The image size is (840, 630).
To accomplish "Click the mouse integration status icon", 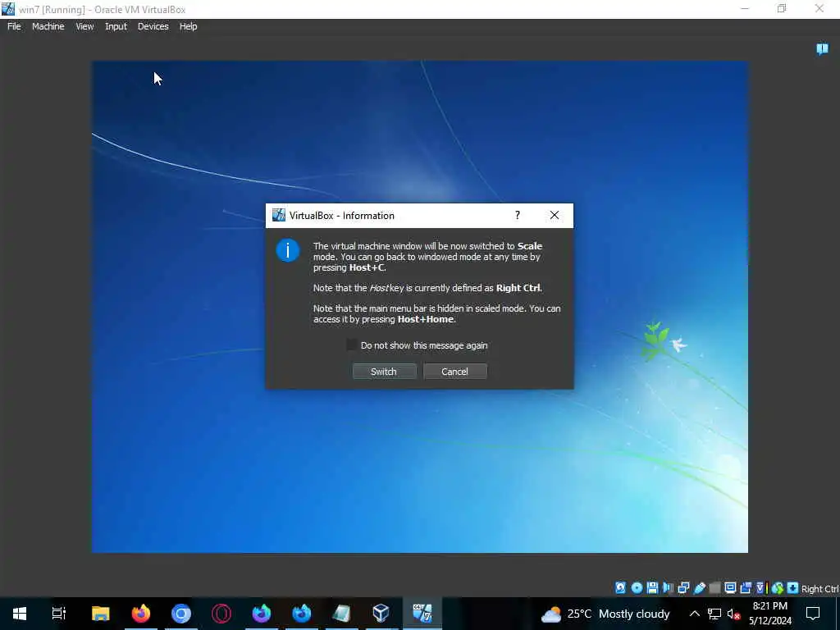I will click(778, 587).
